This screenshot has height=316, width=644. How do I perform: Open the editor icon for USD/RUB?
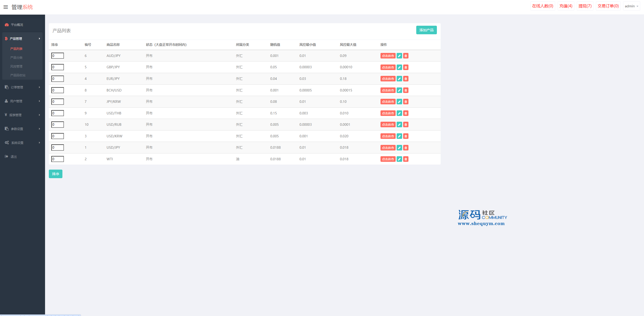click(399, 124)
